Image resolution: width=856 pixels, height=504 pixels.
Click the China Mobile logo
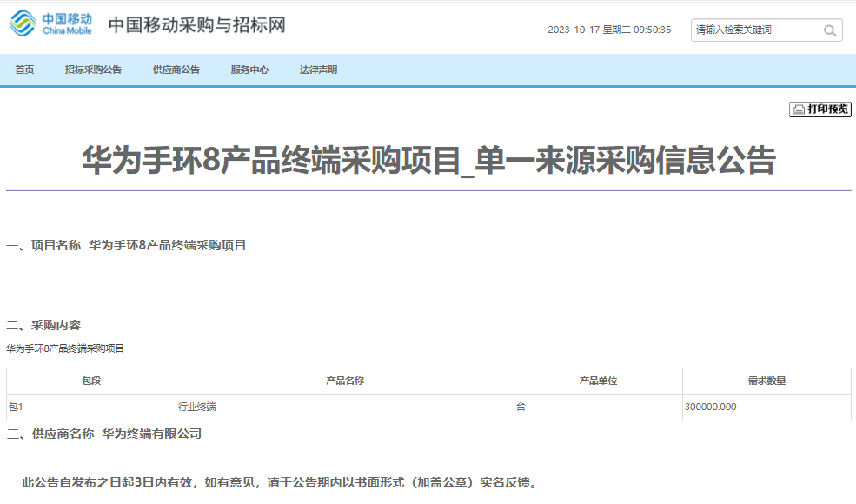pos(50,23)
